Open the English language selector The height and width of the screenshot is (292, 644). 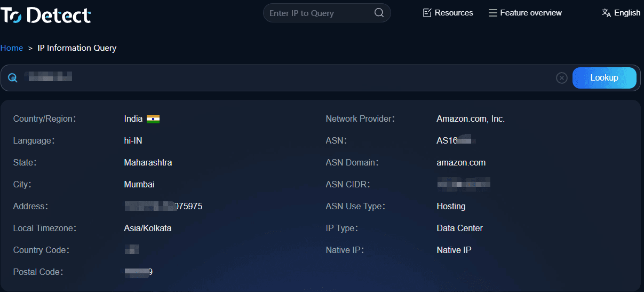pos(621,13)
